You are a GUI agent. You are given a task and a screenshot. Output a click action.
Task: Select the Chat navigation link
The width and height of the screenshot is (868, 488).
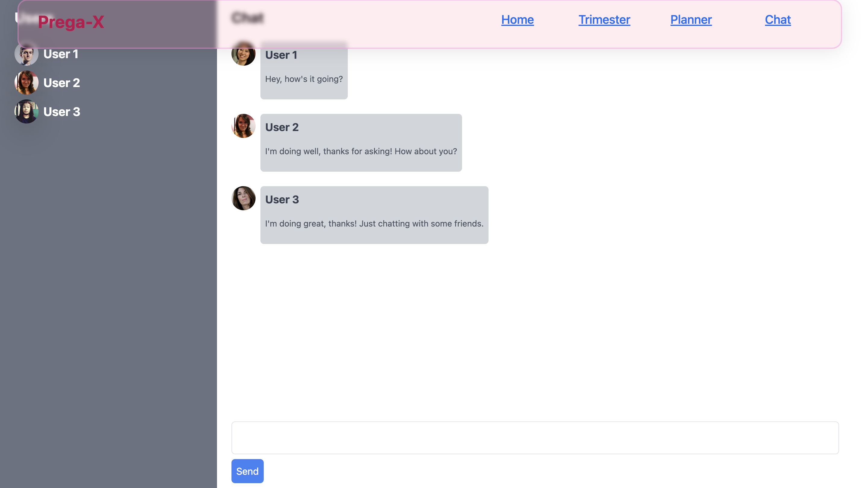point(778,20)
